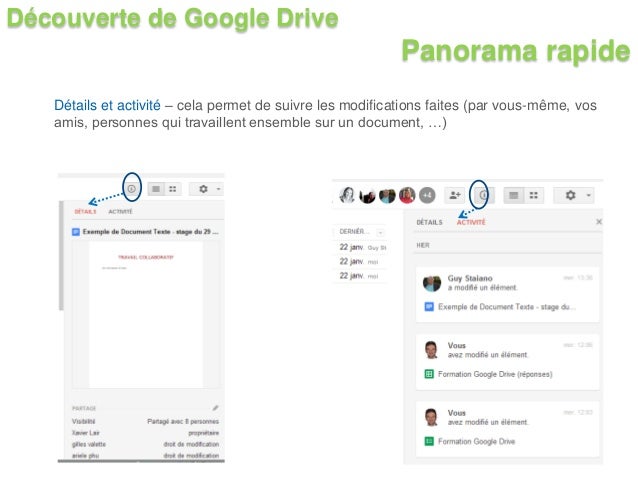Click the info icon in the left screenshot toolbar
The width and height of the screenshot is (638, 479).
[131, 189]
